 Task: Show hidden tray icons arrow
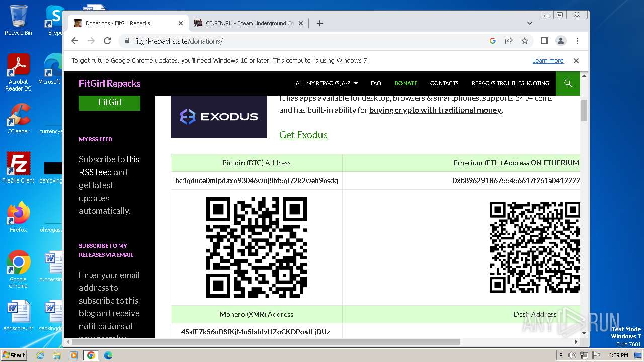click(x=561, y=355)
